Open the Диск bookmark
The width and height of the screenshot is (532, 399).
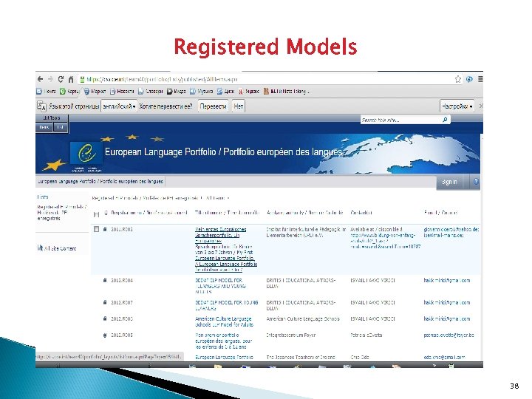point(225,92)
